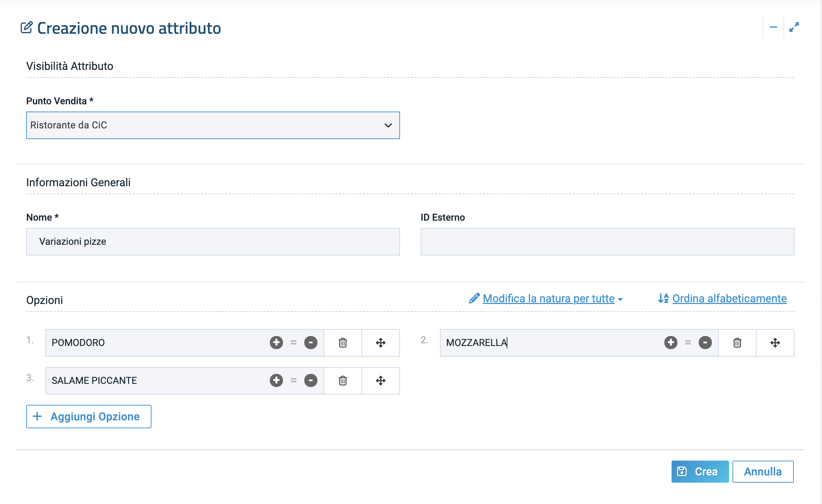Screen dimensions: 822x504
Task: Delete the SALAME PICCANTE option
Action: [342, 381]
